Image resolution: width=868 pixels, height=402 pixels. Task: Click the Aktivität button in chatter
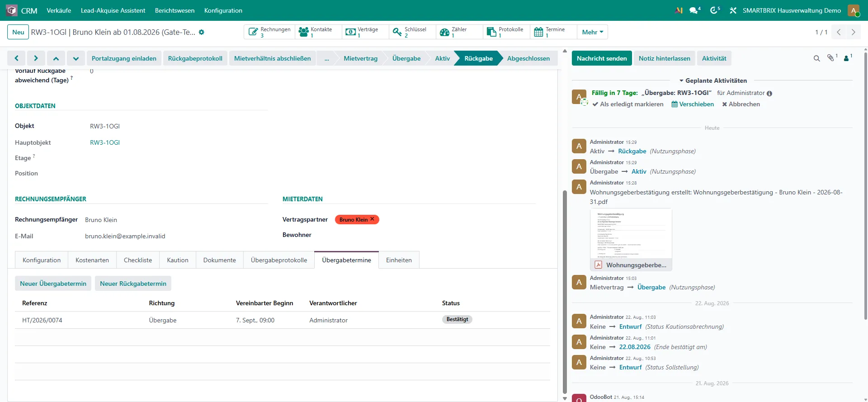click(x=714, y=58)
